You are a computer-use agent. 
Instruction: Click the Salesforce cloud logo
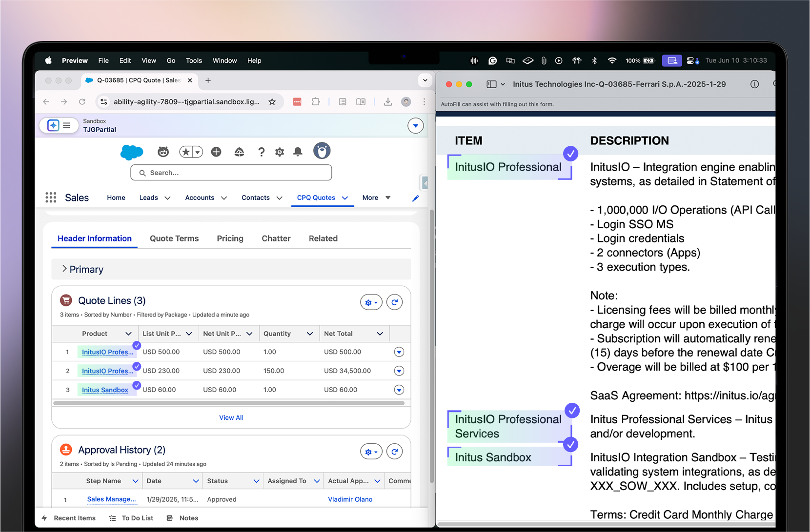(x=132, y=152)
